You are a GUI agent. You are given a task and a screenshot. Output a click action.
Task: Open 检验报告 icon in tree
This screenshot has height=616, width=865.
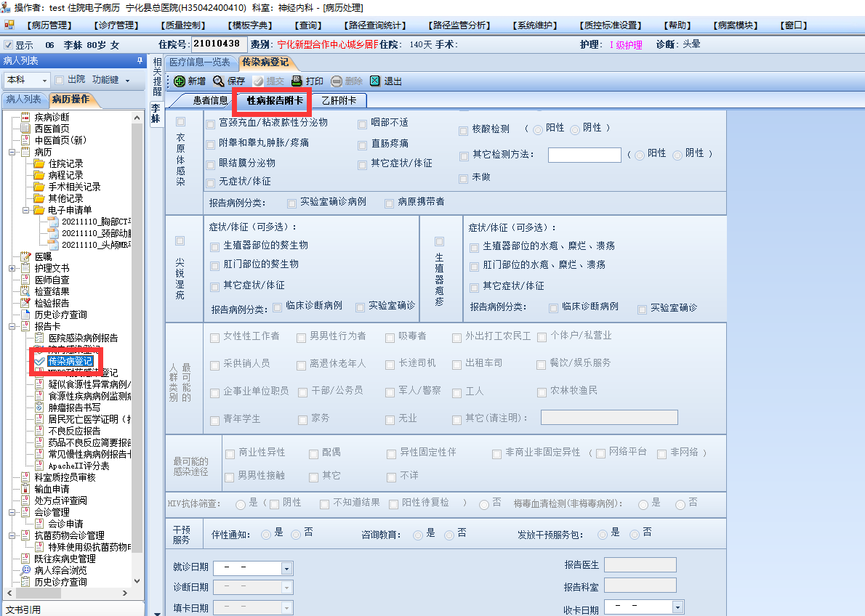click(x=25, y=303)
